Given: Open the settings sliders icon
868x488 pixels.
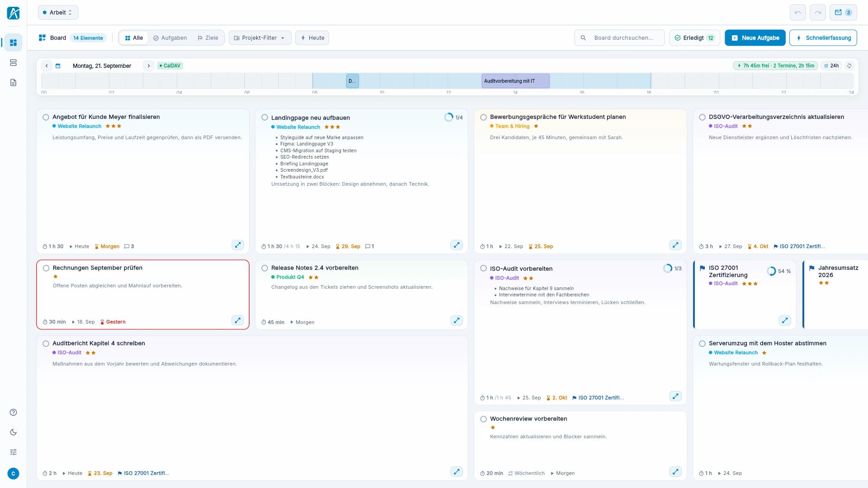Looking at the screenshot, I should pos(13,452).
